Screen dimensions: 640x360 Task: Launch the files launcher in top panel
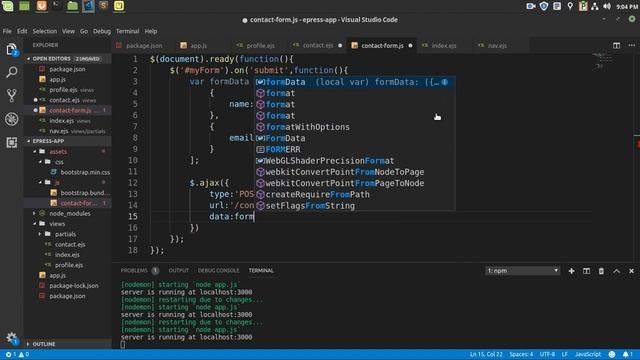point(72,6)
